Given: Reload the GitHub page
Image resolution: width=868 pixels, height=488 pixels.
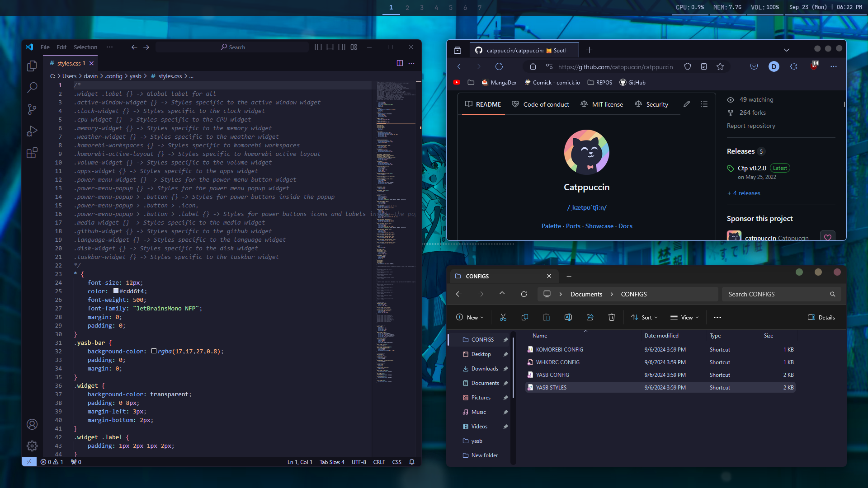Looking at the screenshot, I should point(499,67).
